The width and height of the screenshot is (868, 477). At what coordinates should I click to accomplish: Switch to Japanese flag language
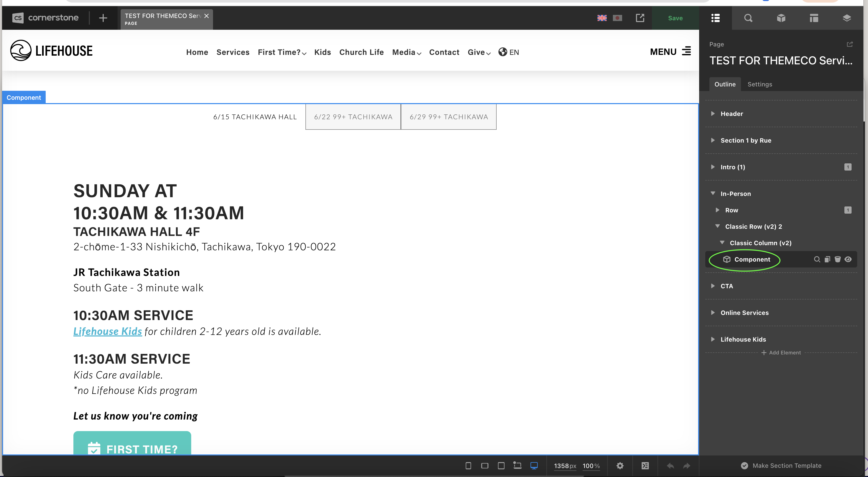tap(617, 18)
